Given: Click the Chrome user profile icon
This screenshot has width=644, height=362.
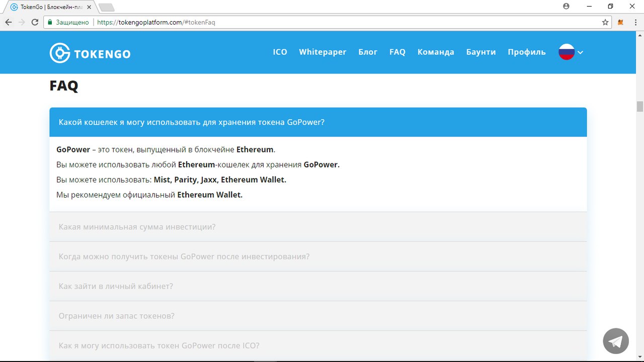Looking at the screenshot, I should tap(567, 6).
